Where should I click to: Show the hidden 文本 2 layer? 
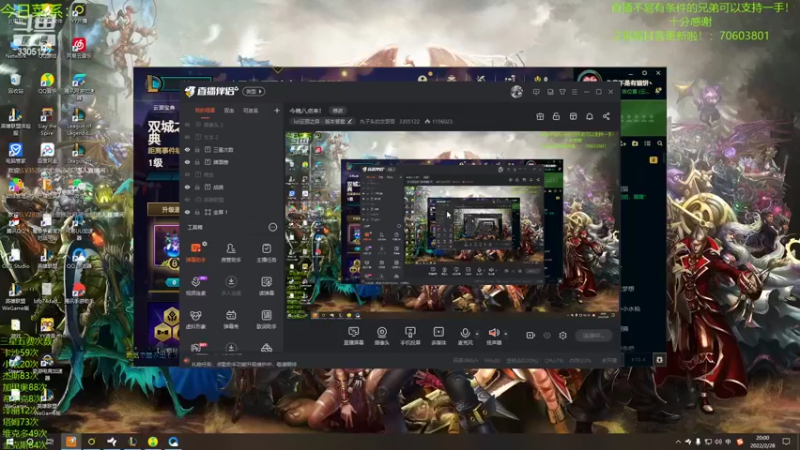[x=187, y=137]
